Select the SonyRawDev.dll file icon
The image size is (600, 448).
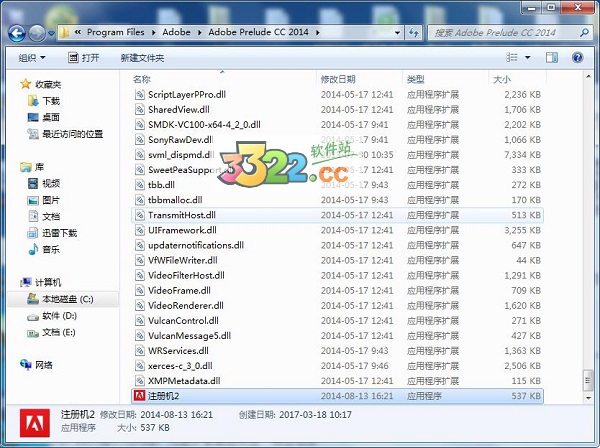[140, 140]
